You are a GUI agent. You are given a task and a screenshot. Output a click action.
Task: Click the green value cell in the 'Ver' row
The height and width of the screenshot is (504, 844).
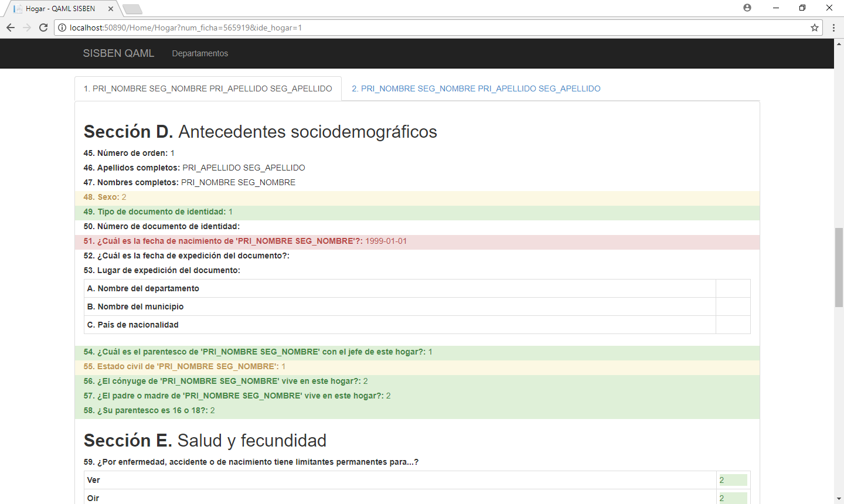tap(733, 480)
